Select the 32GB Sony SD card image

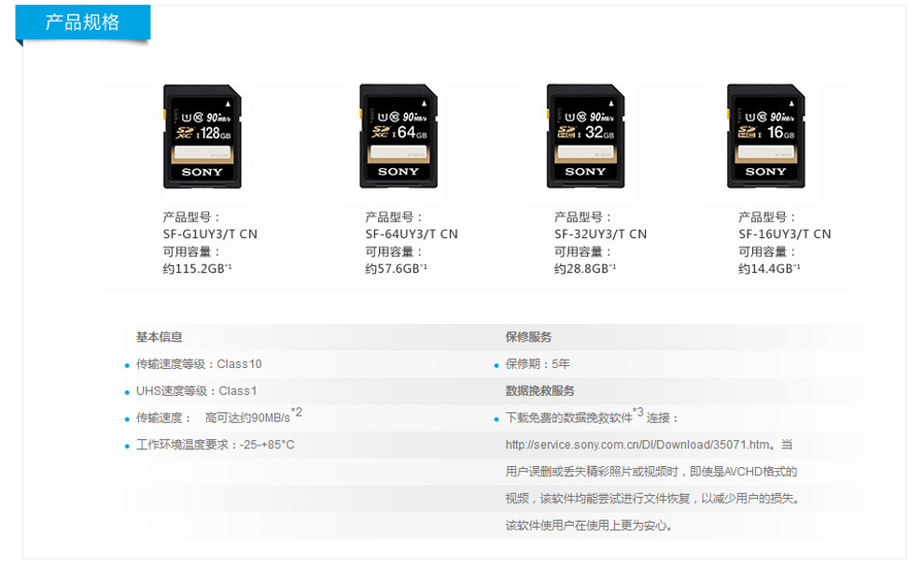[585, 136]
